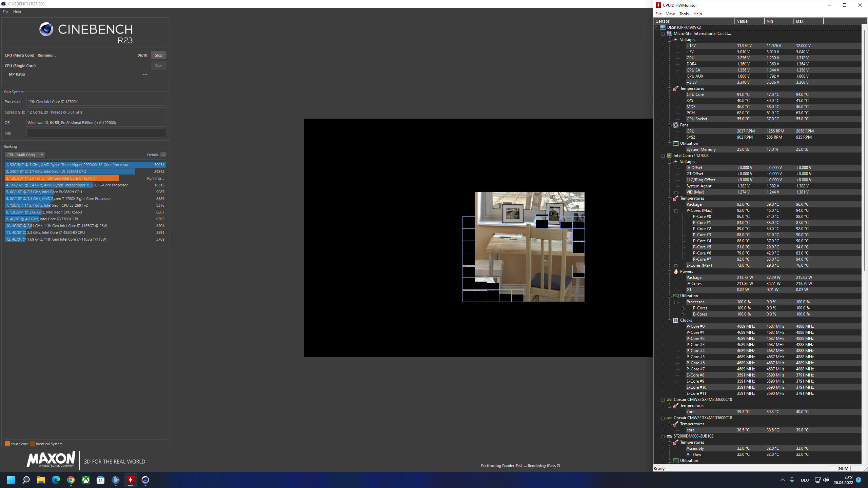Screen dimensions: 868x488
Task: Collapse the Intel Core i7 12700K tree node
Action: (663, 156)
